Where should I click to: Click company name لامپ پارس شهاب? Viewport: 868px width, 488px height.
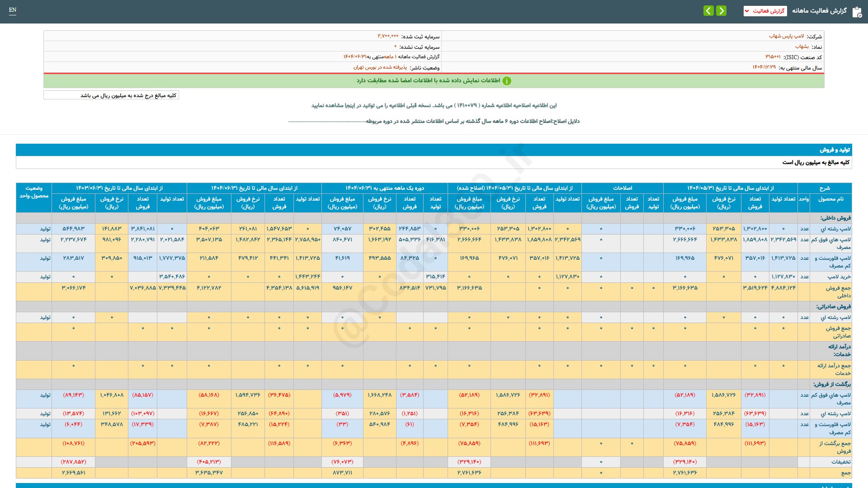[x=786, y=36]
